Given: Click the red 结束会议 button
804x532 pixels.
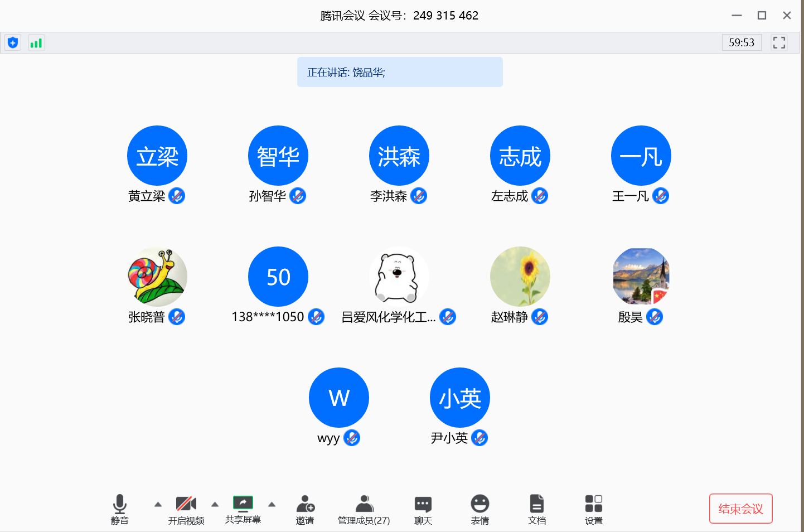Looking at the screenshot, I should 740,509.
